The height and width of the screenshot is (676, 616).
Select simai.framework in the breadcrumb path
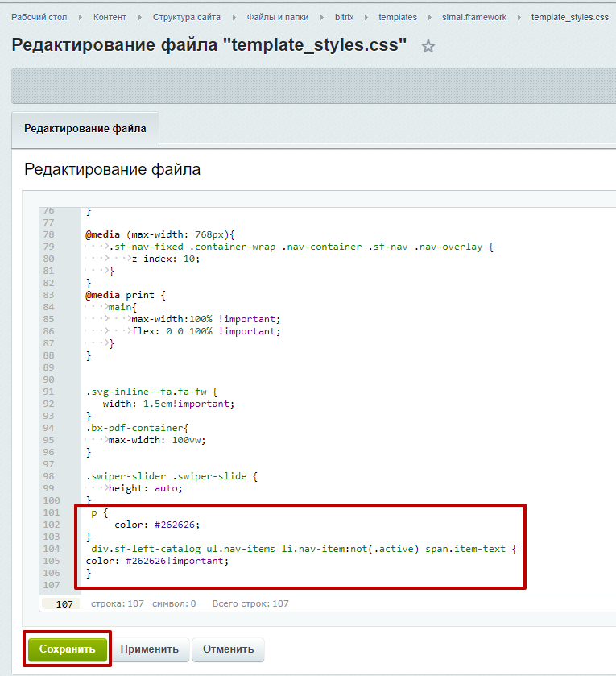coord(474,17)
